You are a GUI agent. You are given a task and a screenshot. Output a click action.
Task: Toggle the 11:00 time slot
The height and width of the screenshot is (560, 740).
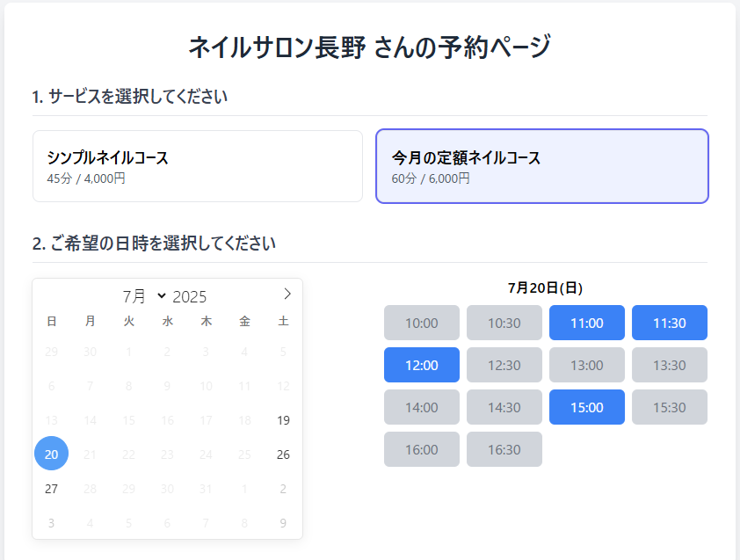[x=586, y=323]
